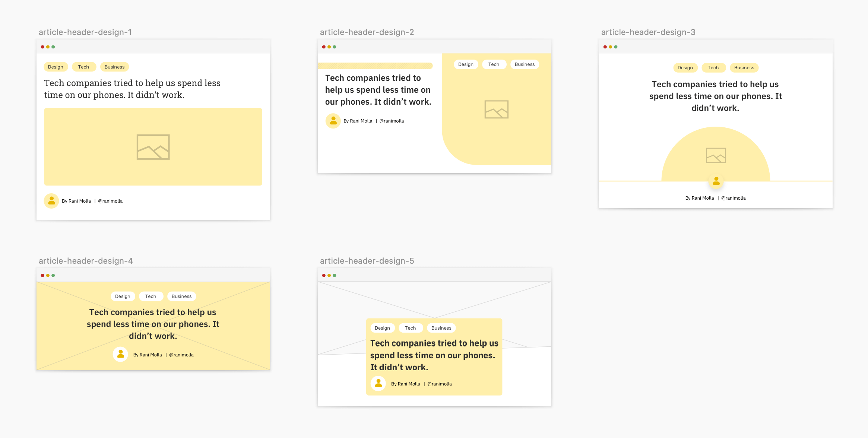This screenshot has width=868, height=438.
Task: Select the article-header-design-1 frame label
Action: click(x=85, y=32)
